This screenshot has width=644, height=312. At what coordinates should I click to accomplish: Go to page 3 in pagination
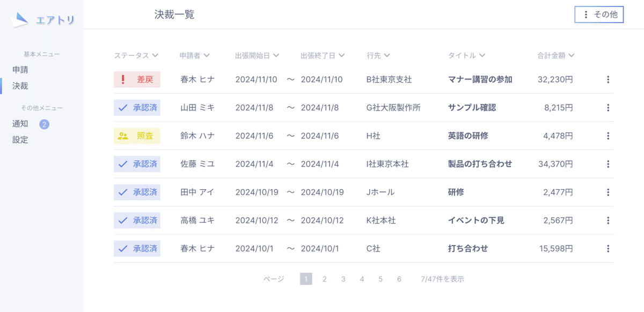point(343,279)
